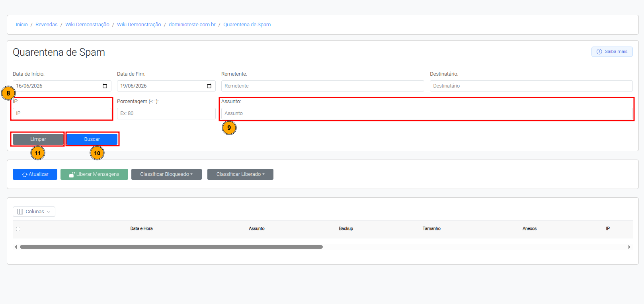The image size is (644, 304).
Task: Expand the Classificar Liberado dropdown
Action: point(240,174)
